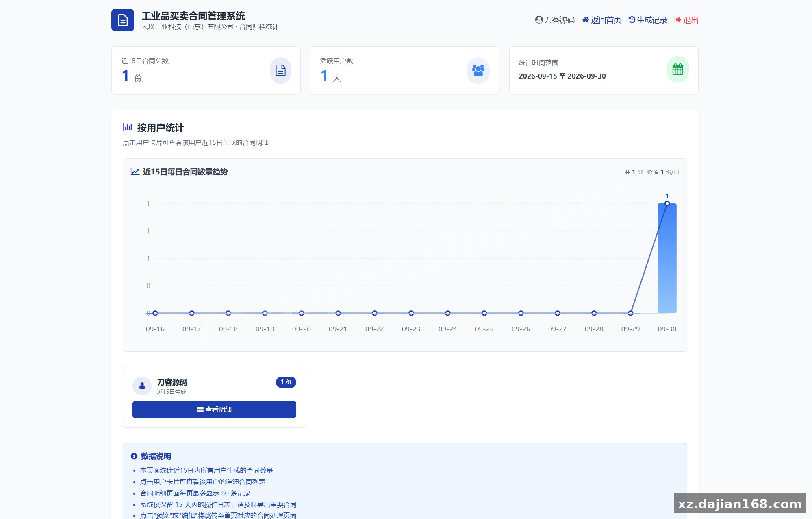Click the line 本页面统计近15日内所有用户生成的合同数量
This screenshot has width=812, height=519.
coord(206,470)
